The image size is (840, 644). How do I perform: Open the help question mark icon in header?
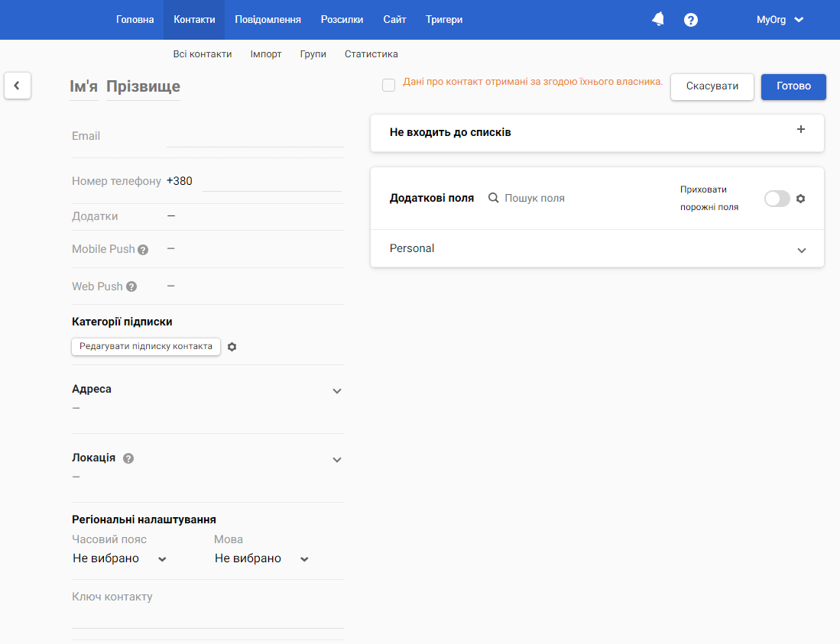(690, 20)
